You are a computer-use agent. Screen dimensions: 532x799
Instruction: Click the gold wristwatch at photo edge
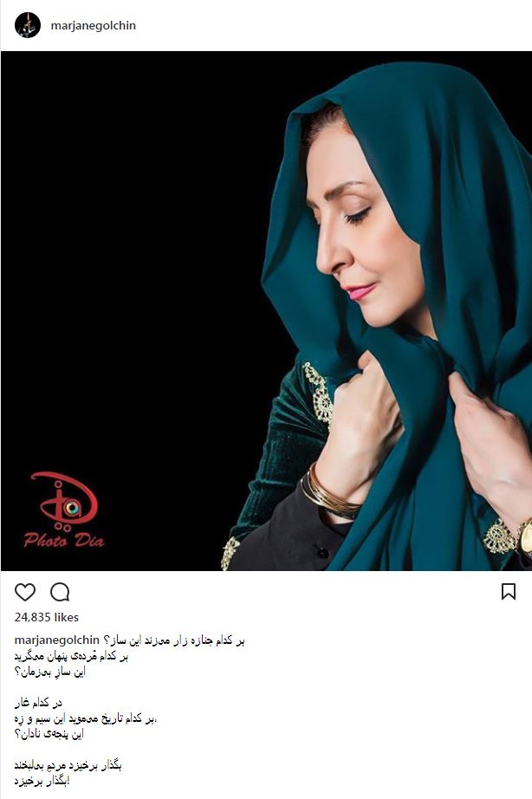click(x=524, y=538)
